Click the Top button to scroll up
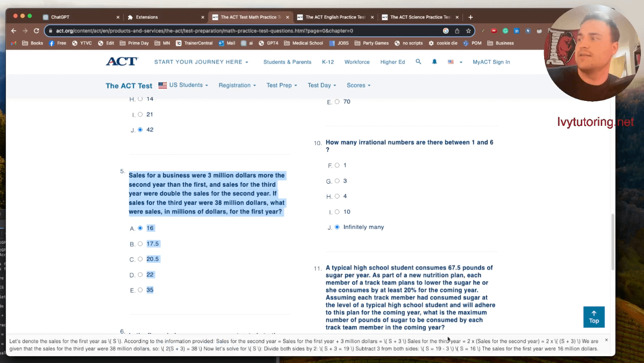Screen dimensions: 644x363 pyautogui.click(x=594, y=317)
